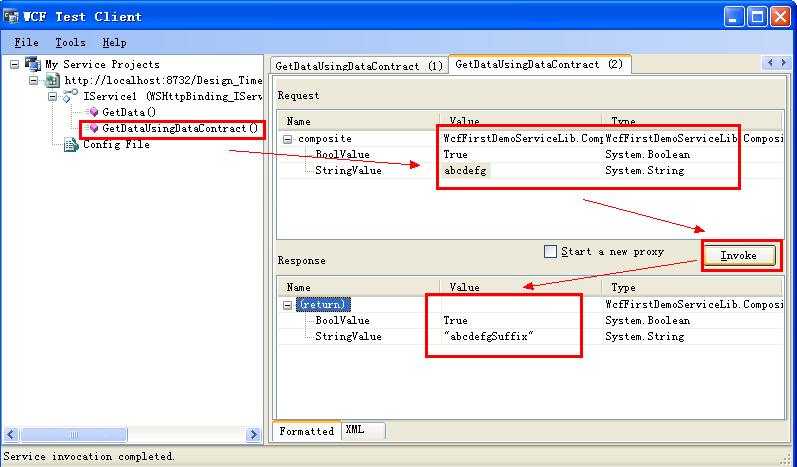Image resolution: width=797 pixels, height=467 pixels.
Task: Collapse the (return) row in Response
Action: point(288,304)
